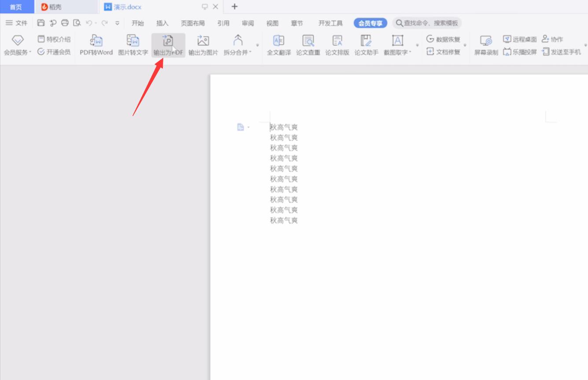Switch to 插入 ribbon tab

pyautogui.click(x=162, y=23)
